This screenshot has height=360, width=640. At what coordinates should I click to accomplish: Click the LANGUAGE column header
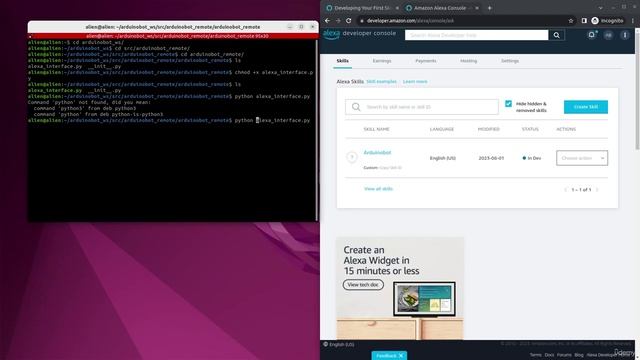click(442, 129)
